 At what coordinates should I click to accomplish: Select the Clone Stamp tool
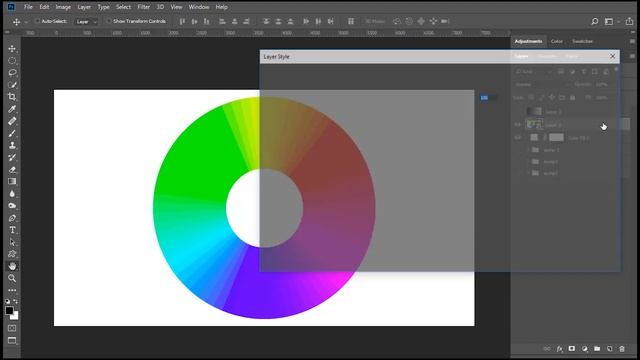12,145
